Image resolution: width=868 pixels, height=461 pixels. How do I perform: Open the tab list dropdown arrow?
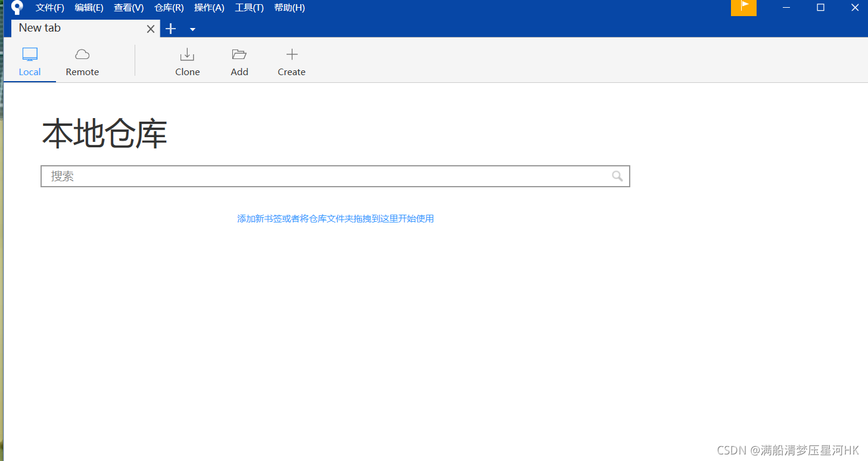[192, 29]
